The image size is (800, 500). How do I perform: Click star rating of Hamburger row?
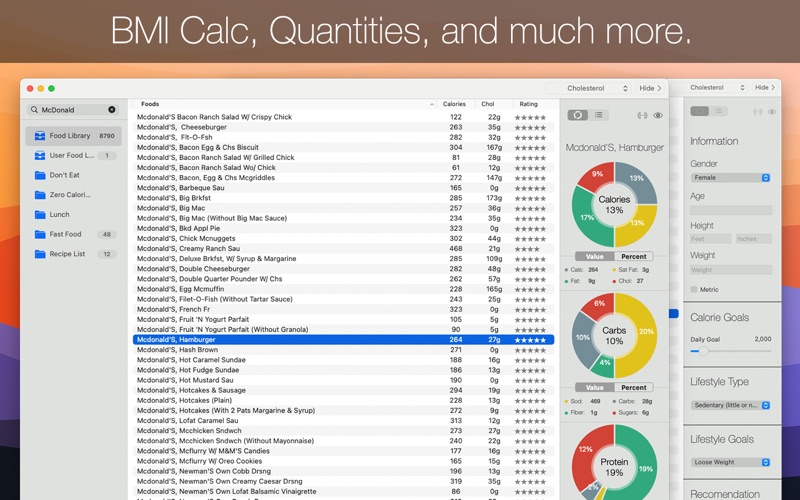click(x=530, y=340)
